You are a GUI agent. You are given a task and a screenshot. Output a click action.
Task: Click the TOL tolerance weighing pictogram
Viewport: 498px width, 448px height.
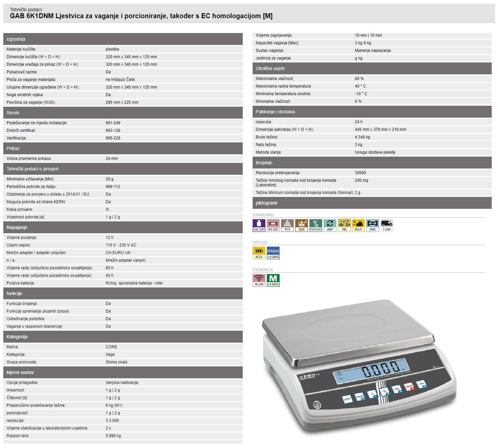344,225
